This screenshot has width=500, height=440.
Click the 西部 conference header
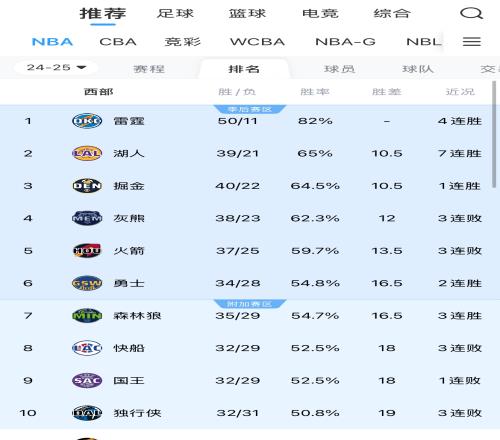click(99, 92)
